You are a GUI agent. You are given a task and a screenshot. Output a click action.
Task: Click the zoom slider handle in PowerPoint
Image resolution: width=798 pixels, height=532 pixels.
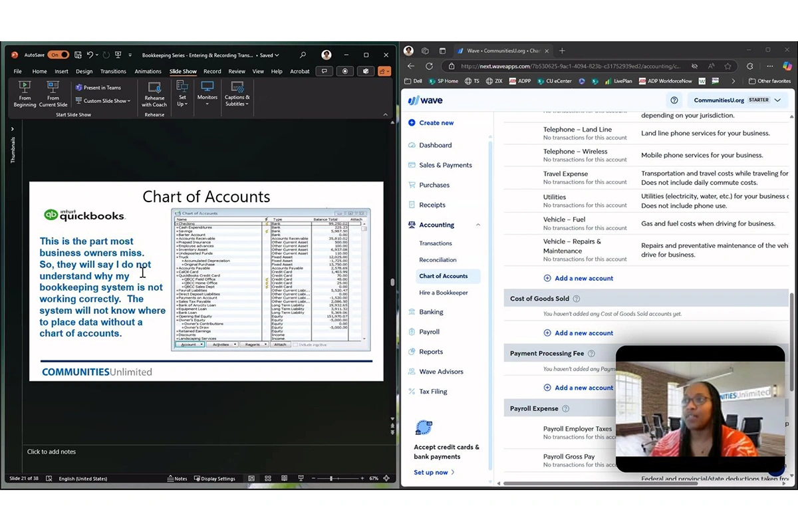tap(331, 479)
